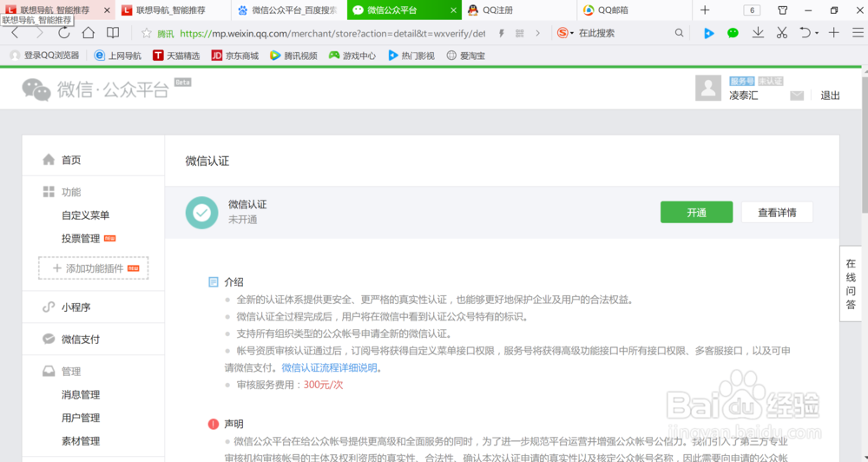Click the address bar URL field
Image resolution: width=868 pixels, height=462 pixels.
tap(332, 33)
